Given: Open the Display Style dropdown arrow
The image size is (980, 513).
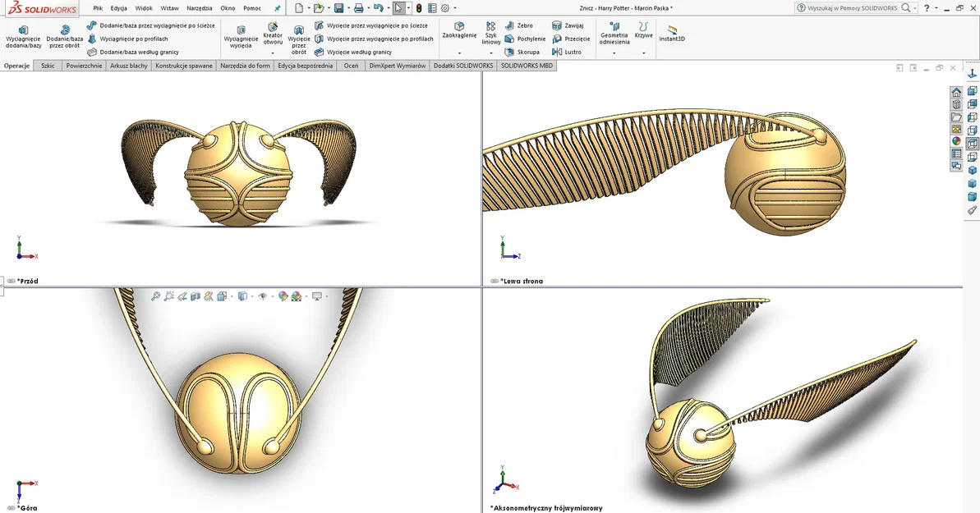Looking at the screenshot, I should (251, 298).
